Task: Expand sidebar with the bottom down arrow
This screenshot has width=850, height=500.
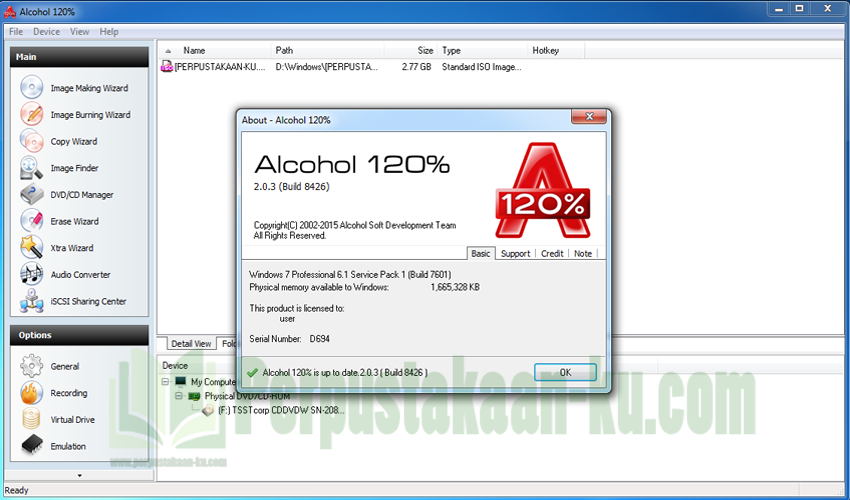Action: (x=80, y=476)
